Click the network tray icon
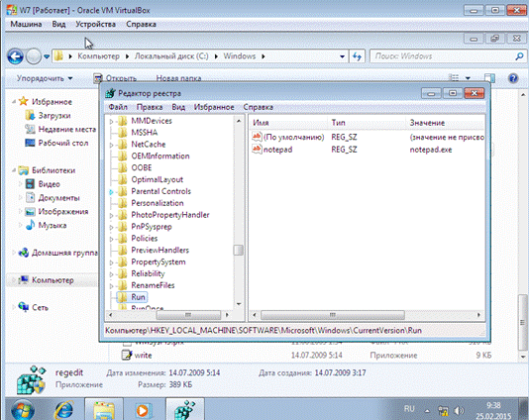Viewport: 529px width, 420px height. pyautogui.click(x=443, y=410)
